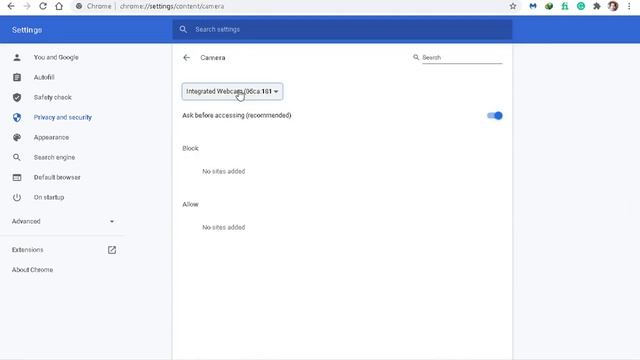Viewport: 640px width, 360px height.
Task: Click the You and Google person icon
Action: click(17, 58)
